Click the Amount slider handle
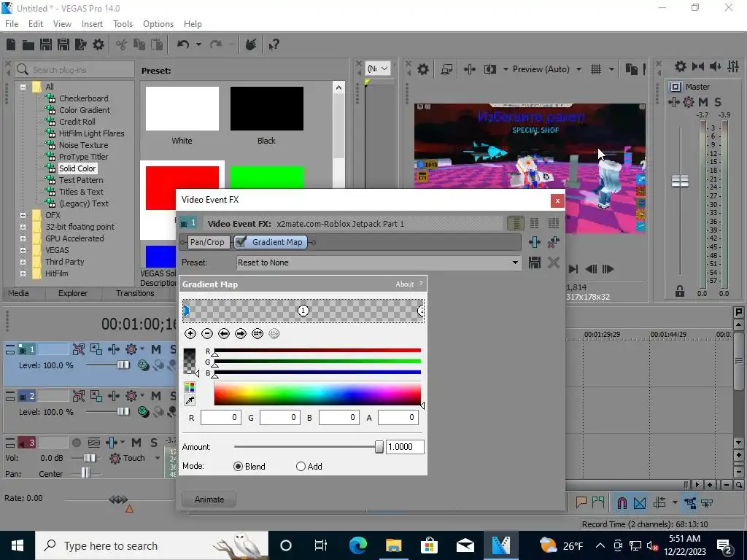Viewport: 747px width, 560px height. click(379, 447)
